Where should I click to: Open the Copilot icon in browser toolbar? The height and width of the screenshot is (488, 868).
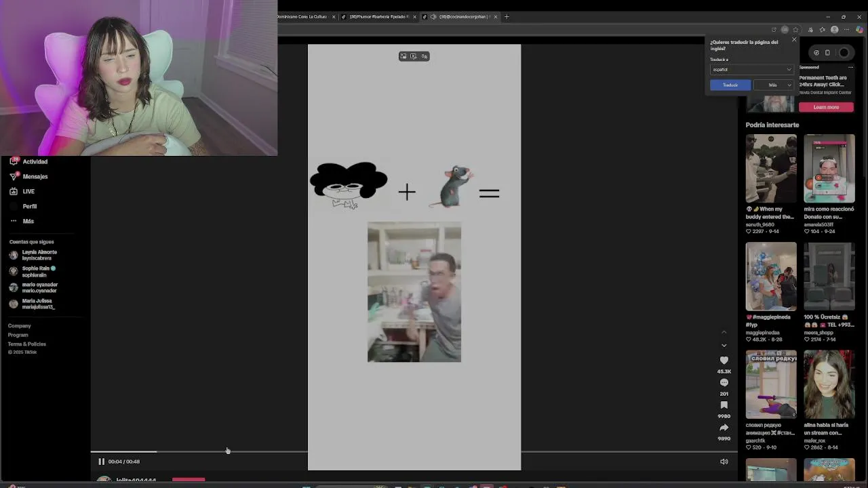click(860, 30)
